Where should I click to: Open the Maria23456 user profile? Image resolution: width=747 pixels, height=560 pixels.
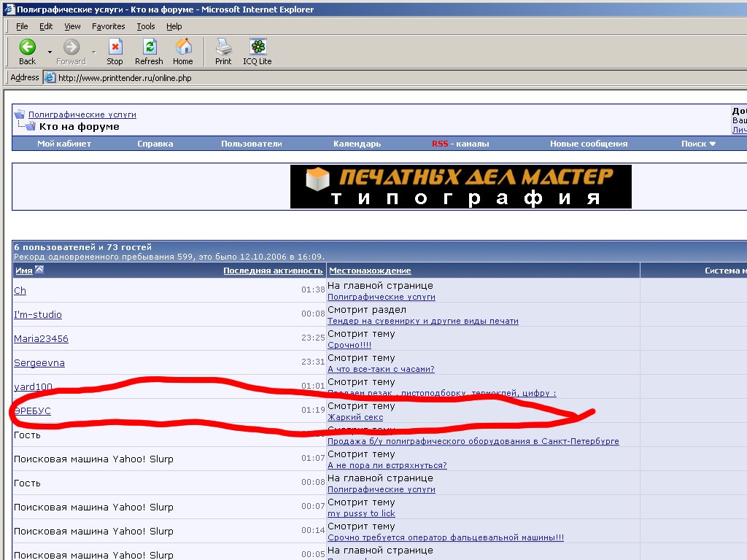41,338
